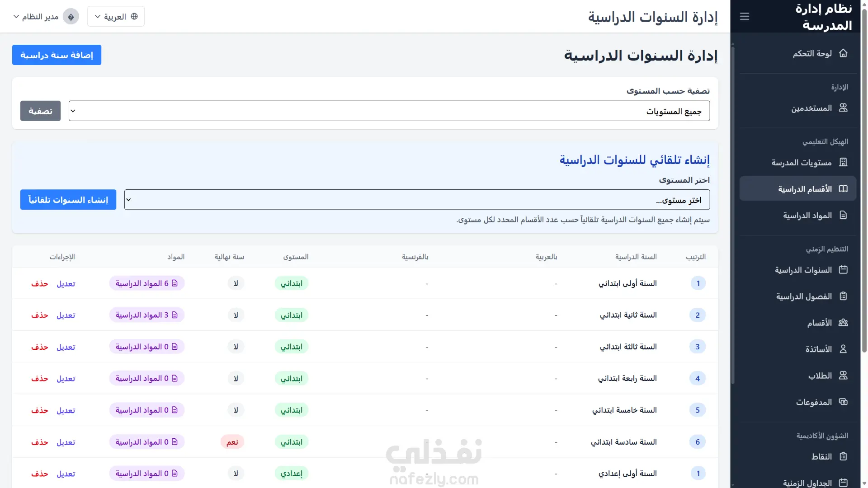Click the 6 المواد الدراسية badge
The height and width of the screenshot is (488, 868).
146,283
